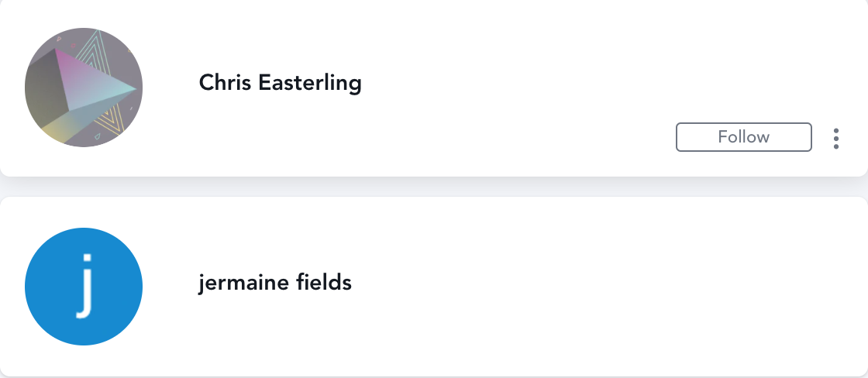Click the blue circle profile thumbnail
Viewport: 868px width, 378px height.
(x=84, y=287)
